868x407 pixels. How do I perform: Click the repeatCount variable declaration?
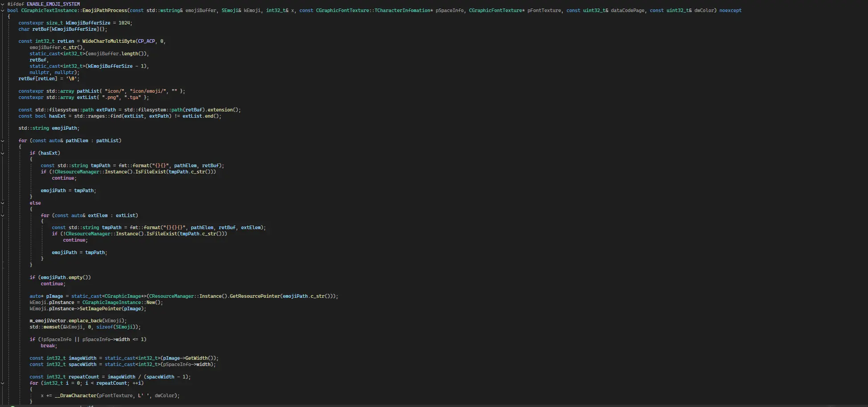point(84,377)
